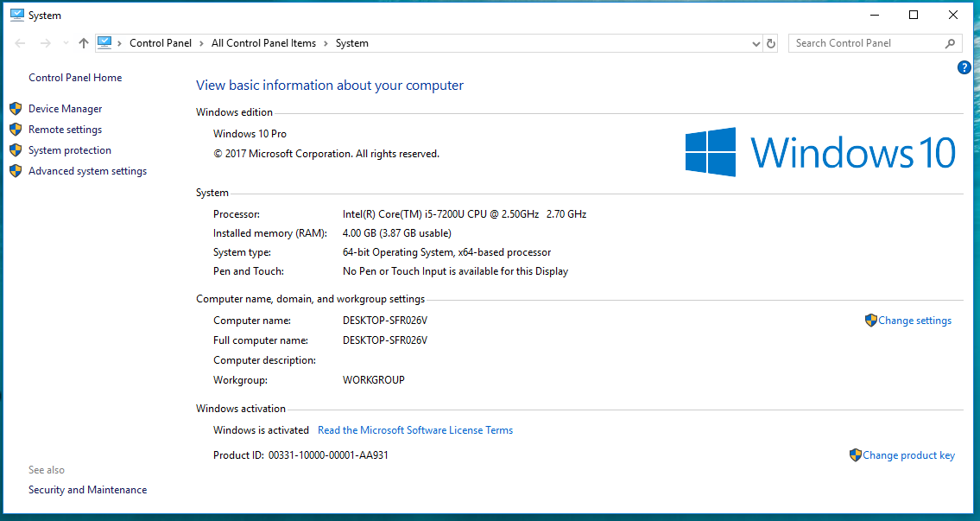
Task: Maximize the System window
Action: click(x=914, y=15)
